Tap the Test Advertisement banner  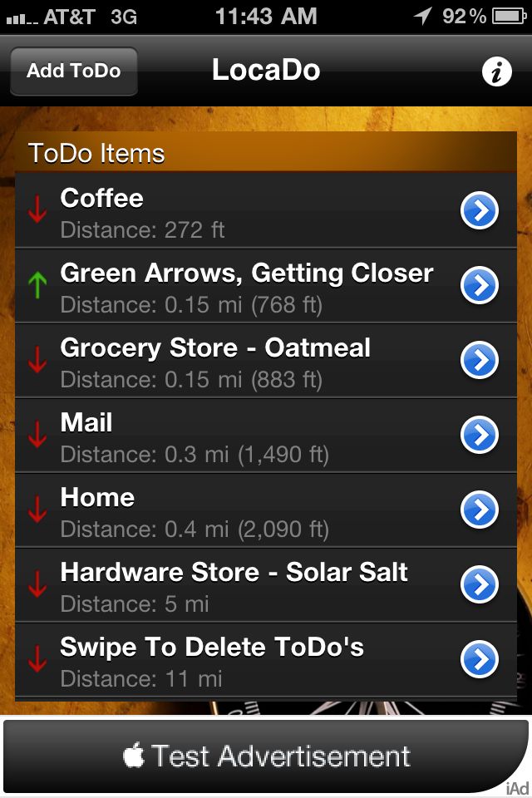point(266,756)
